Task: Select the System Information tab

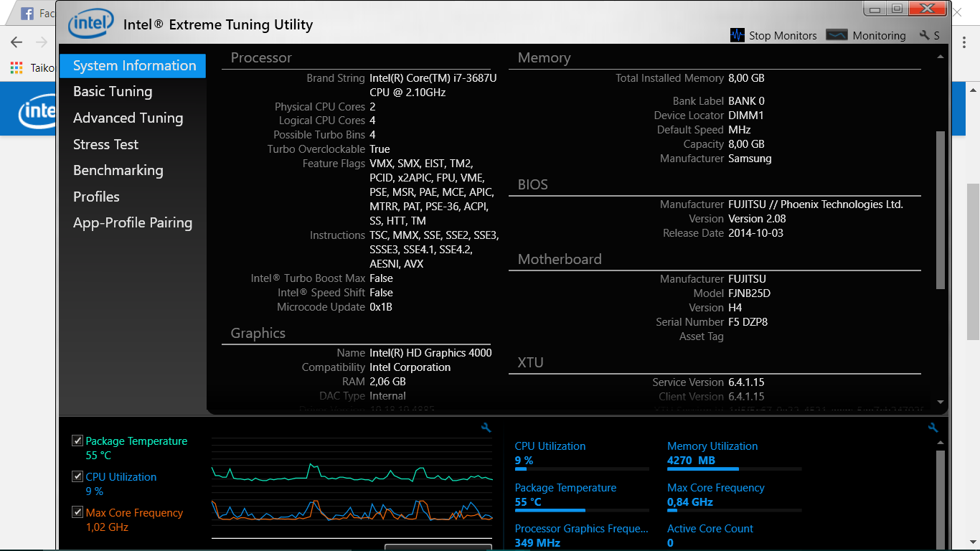Action: coord(133,65)
